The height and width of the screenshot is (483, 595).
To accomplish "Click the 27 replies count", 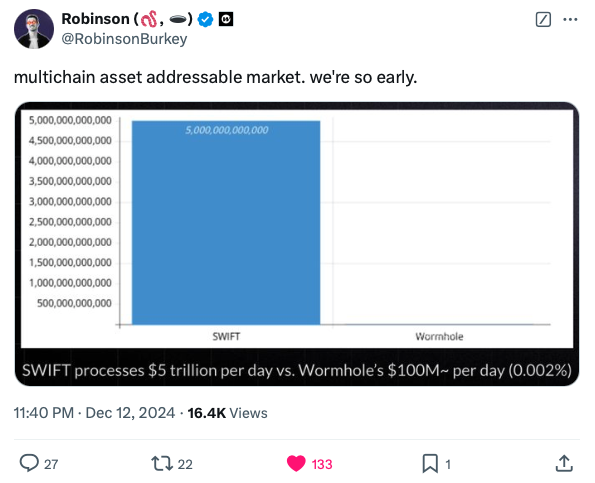I will pyautogui.click(x=51, y=464).
